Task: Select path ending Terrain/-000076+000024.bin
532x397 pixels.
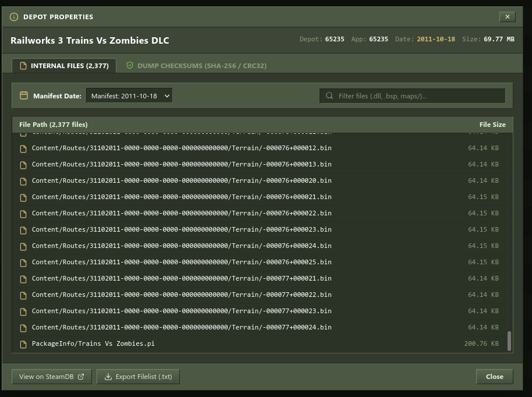Action: [x=182, y=246]
